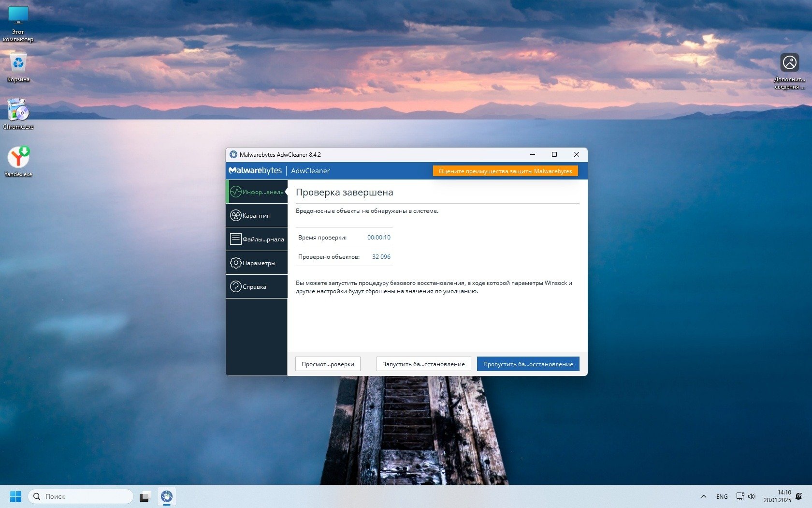Open the Windows Start menu
This screenshot has width=812, height=508.
(15, 496)
